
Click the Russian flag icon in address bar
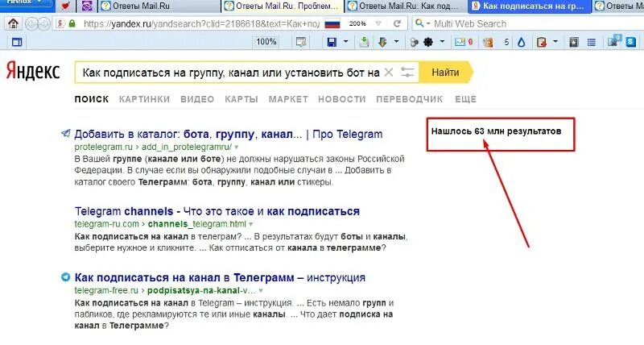click(x=332, y=24)
